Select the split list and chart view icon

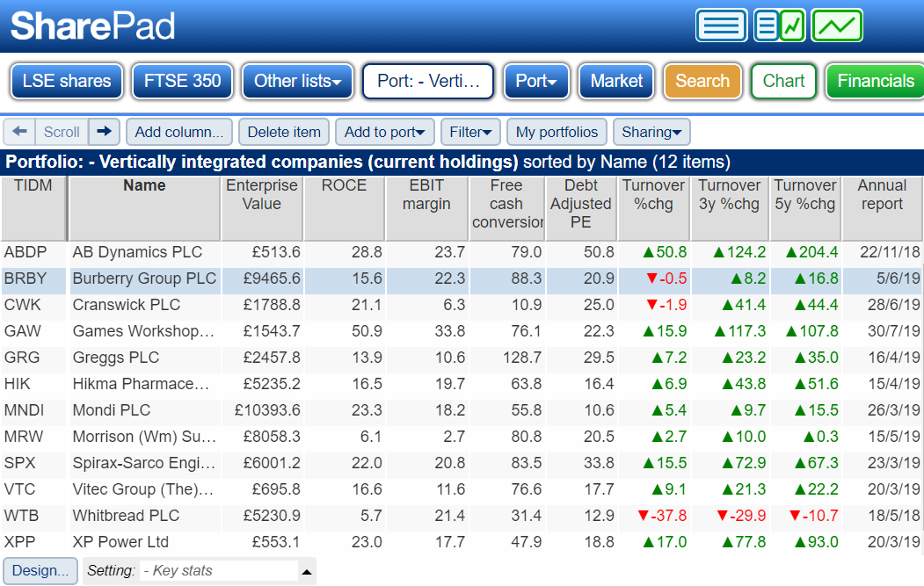click(x=779, y=25)
